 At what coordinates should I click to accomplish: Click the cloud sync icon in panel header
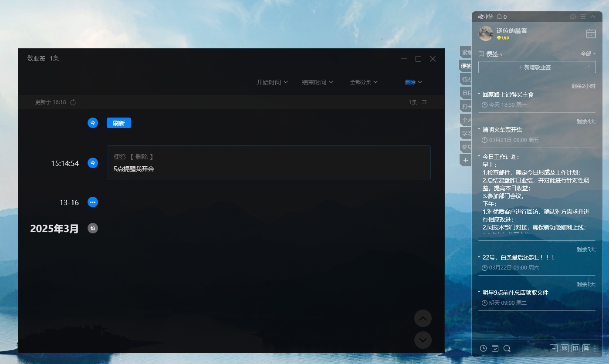[573, 17]
